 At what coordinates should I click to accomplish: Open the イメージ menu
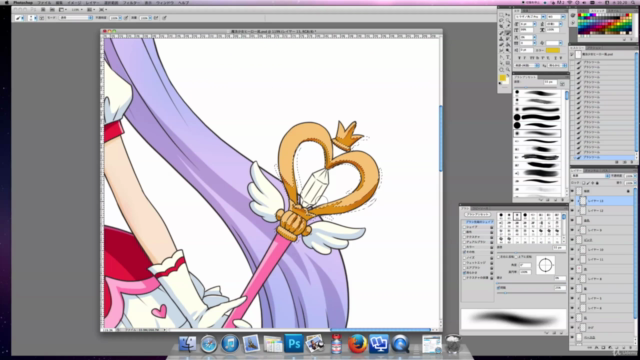point(74,2)
